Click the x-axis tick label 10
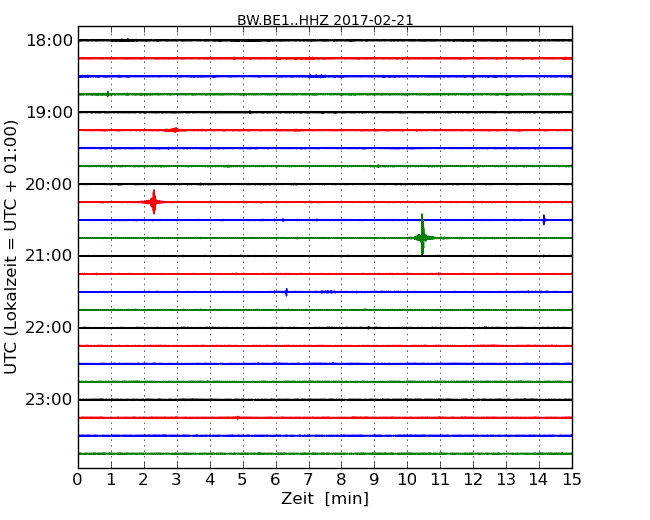This screenshot has height=520, width=650. pos(407,480)
